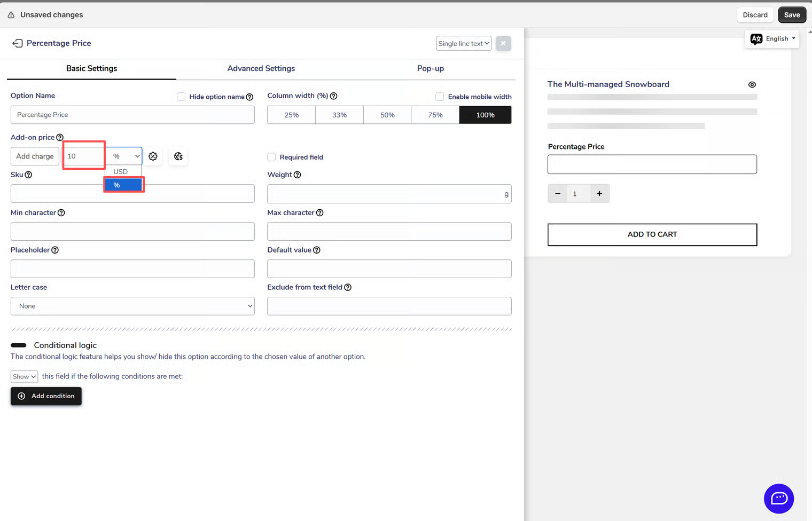Screen dimensions: 812x521
Task: Click the plus quantity button in preview
Action: point(599,194)
